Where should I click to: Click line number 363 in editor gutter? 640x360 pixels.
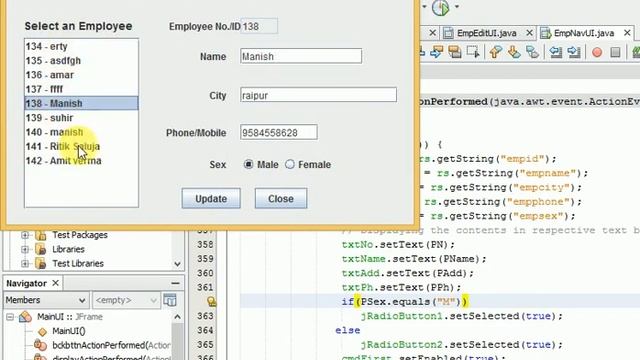(205, 316)
